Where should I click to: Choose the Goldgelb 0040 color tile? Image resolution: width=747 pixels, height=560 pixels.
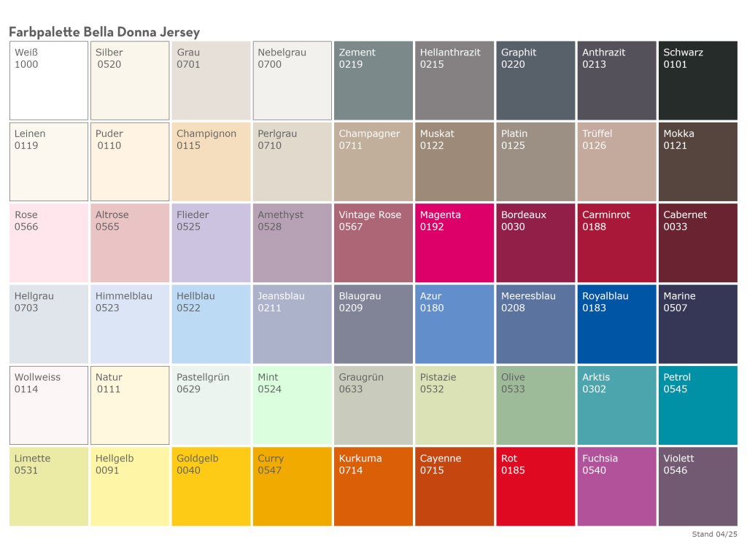211,486
